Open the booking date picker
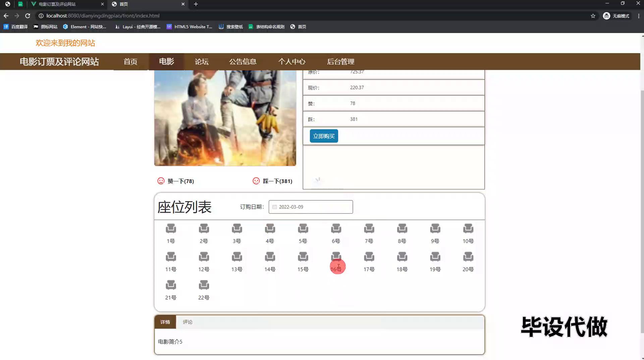The width and height of the screenshot is (644, 360). 311,207
